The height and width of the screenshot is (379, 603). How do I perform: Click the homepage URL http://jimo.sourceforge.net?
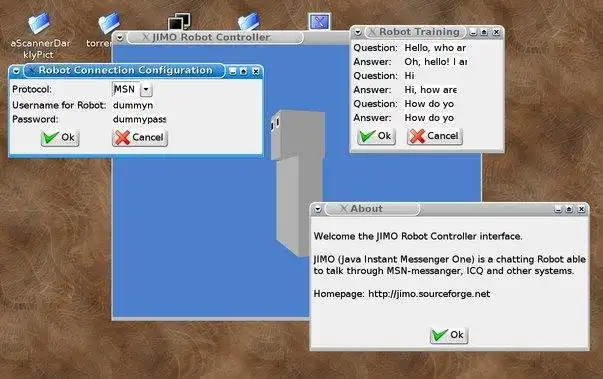(429, 294)
